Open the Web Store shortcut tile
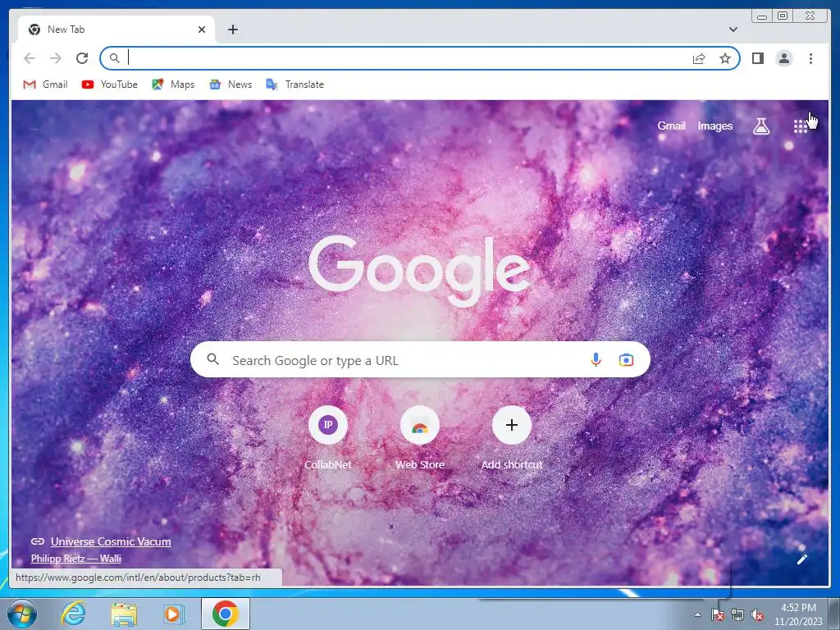 [x=420, y=438]
